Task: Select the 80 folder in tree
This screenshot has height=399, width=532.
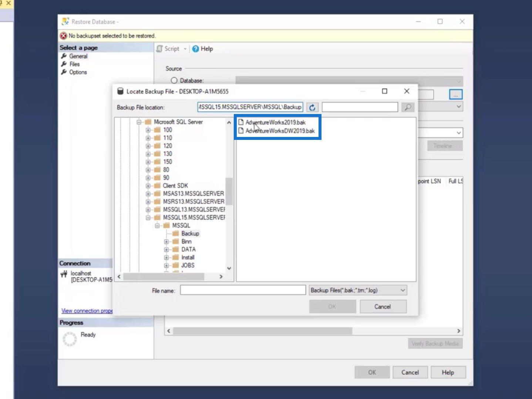Action: coord(166,170)
